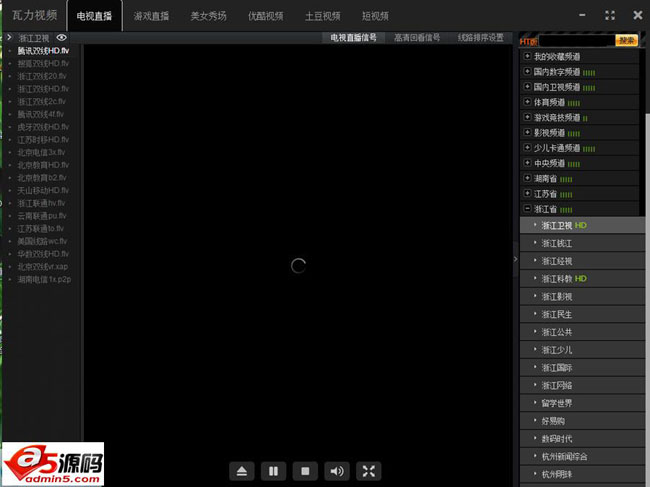The image size is (650, 487).
Task: Expand 中央频道 category
Action: [x=527, y=163]
